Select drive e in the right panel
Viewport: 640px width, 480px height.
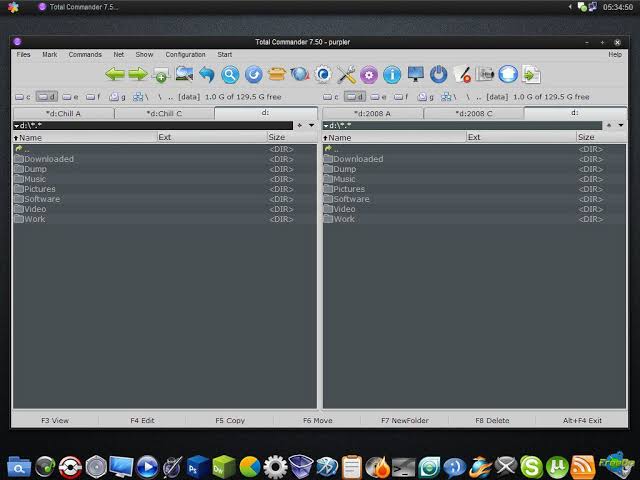click(x=378, y=97)
